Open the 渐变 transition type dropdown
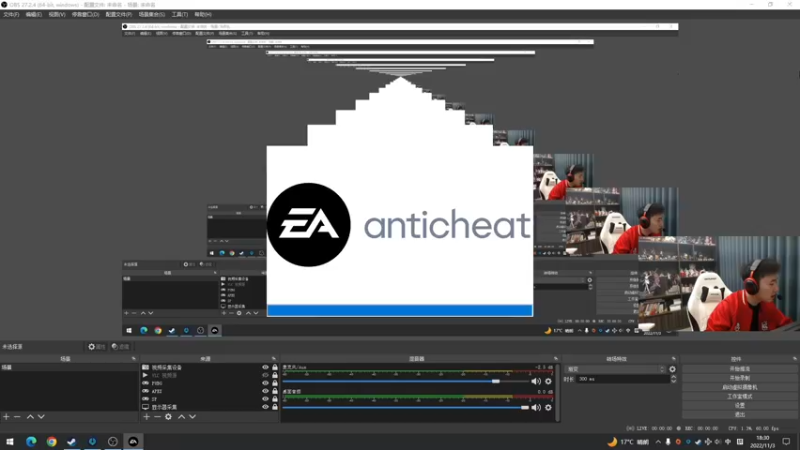The width and height of the screenshot is (800, 450). click(616, 369)
